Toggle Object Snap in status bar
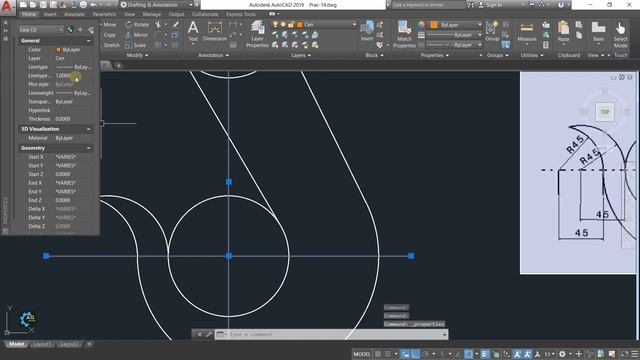 click(x=469, y=354)
